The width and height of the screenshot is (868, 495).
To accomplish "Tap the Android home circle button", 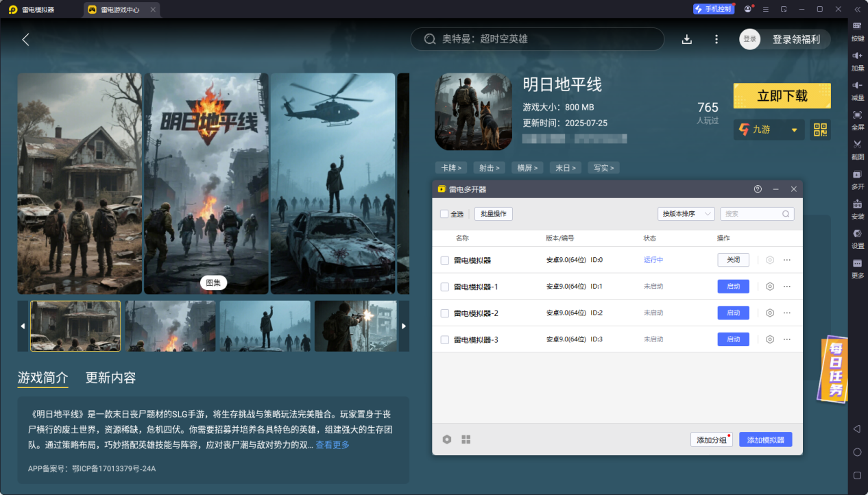I will 857,452.
